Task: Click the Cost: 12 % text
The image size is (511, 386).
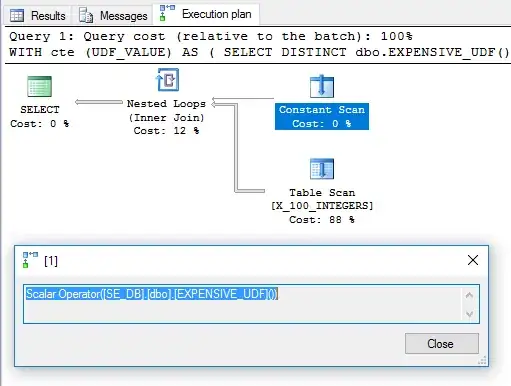Action: point(166,131)
